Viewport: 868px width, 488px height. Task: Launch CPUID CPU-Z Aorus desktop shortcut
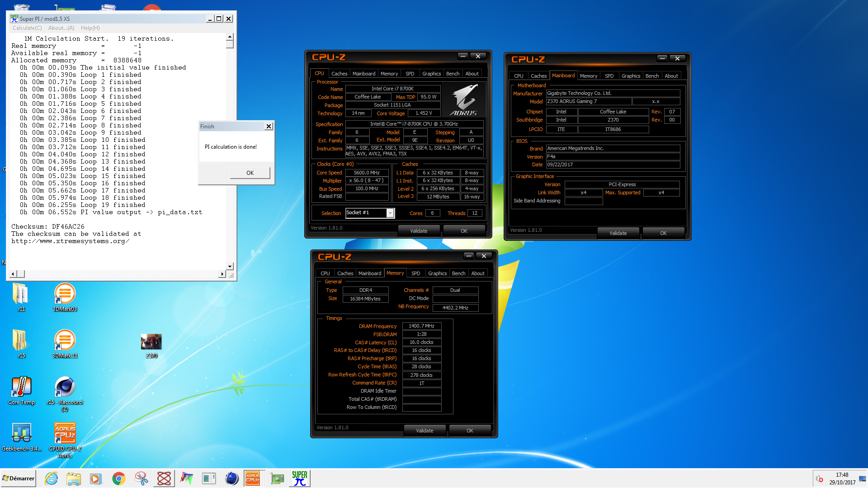coord(65,440)
